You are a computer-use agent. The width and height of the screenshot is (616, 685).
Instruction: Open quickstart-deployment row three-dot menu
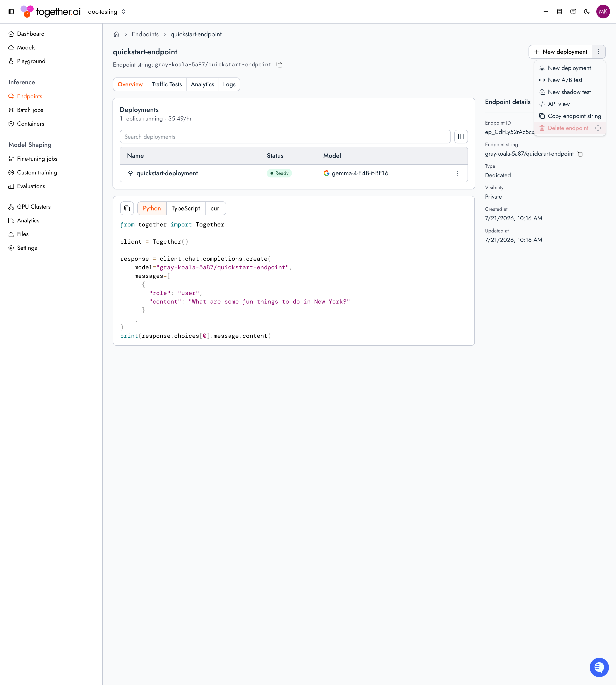pos(457,173)
